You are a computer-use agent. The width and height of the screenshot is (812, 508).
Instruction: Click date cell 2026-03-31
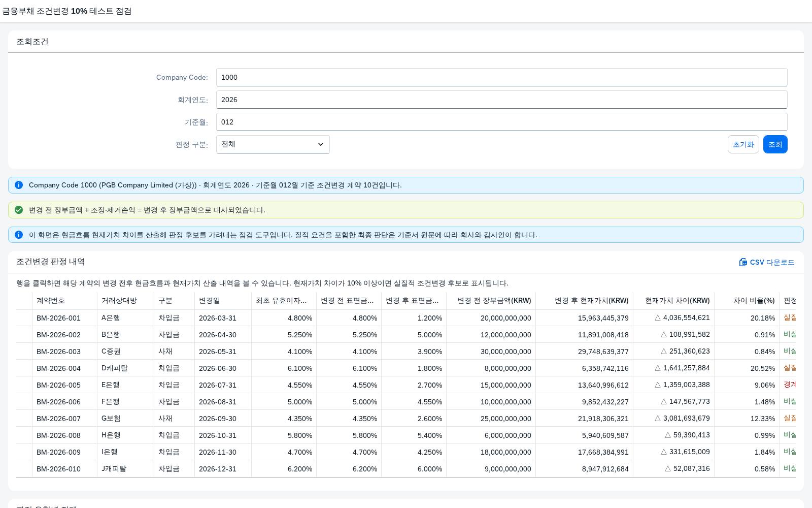223,318
